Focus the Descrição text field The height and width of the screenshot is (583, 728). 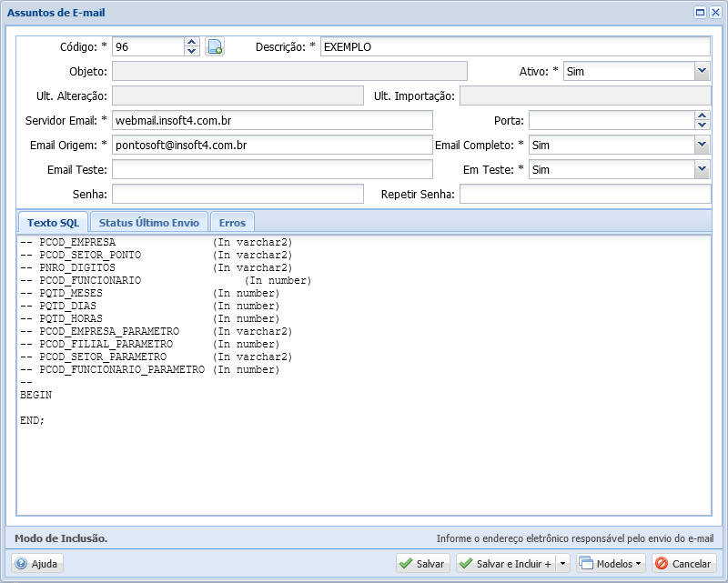(514, 47)
